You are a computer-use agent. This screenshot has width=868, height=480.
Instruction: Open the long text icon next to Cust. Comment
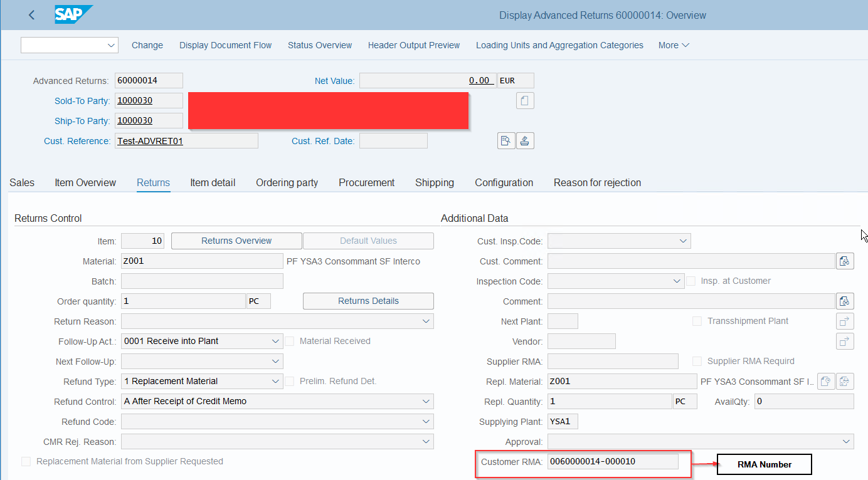coord(845,261)
